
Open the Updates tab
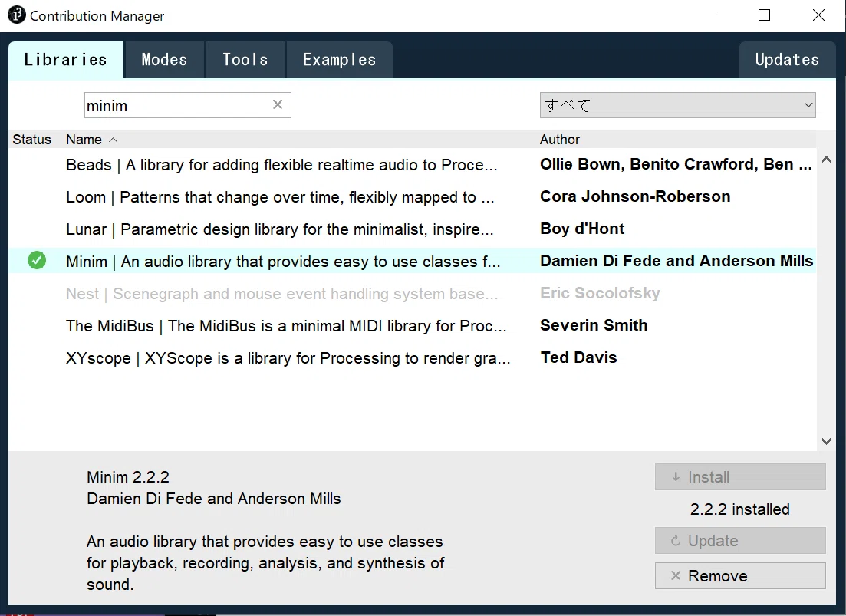[787, 60]
